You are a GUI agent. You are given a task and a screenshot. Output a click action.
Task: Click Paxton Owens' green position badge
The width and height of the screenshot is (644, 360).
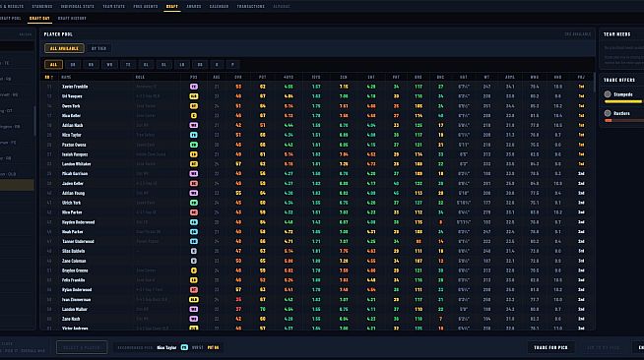pyautogui.click(x=193, y=145)
